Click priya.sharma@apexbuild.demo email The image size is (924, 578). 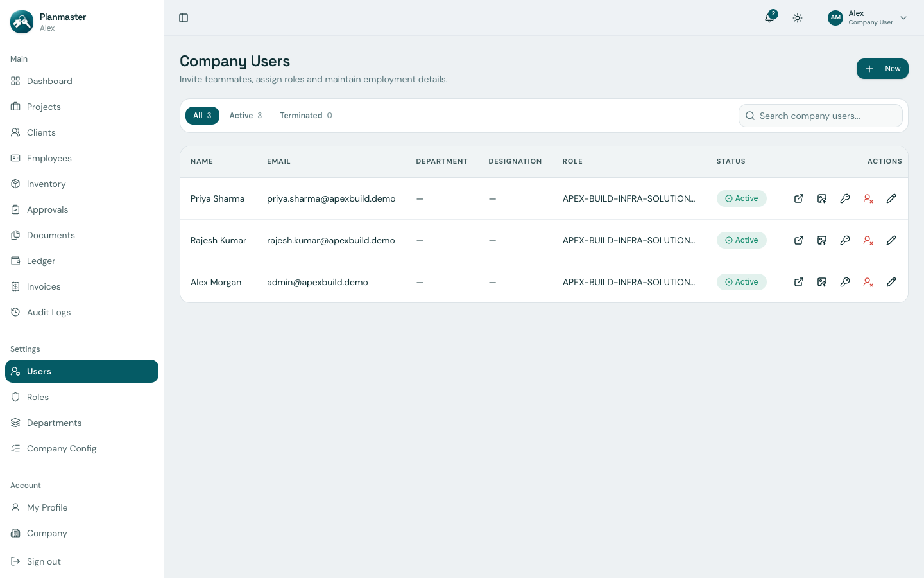point(331,198)
